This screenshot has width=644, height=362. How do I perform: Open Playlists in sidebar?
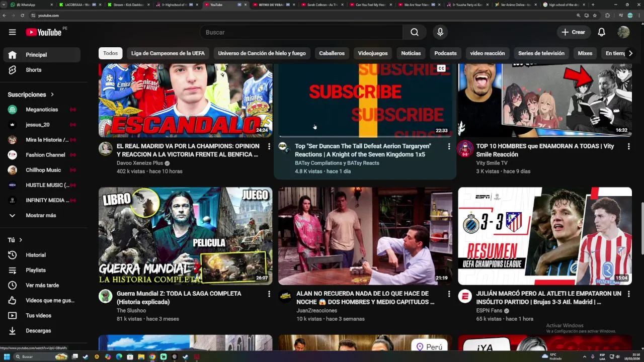42,270
